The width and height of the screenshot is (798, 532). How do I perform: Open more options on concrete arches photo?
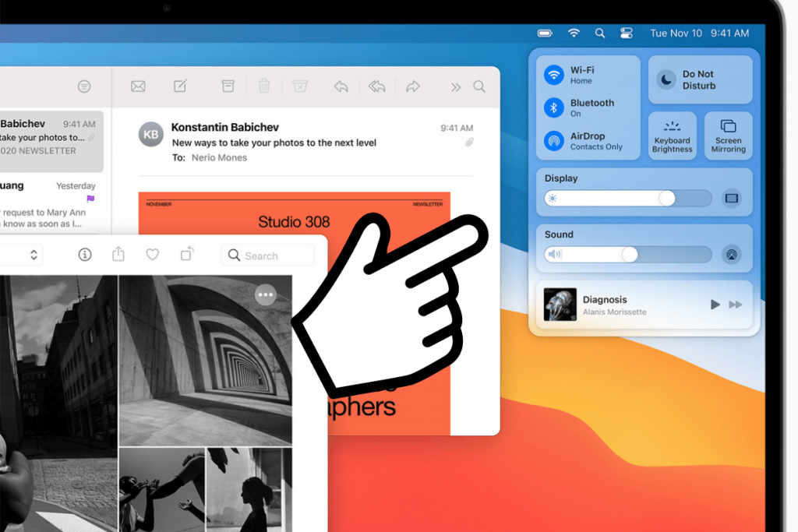click(x=266, y=294)
